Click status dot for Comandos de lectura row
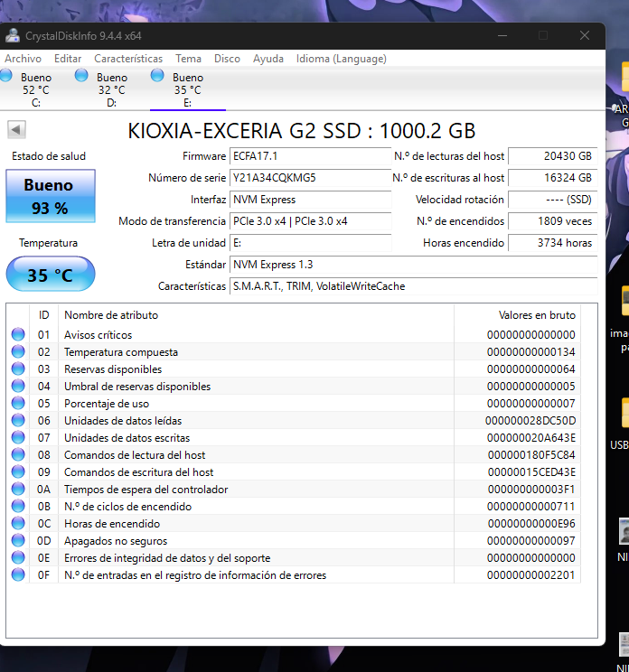The width and height of the screenshot is (629, 672). coord(18,454)
